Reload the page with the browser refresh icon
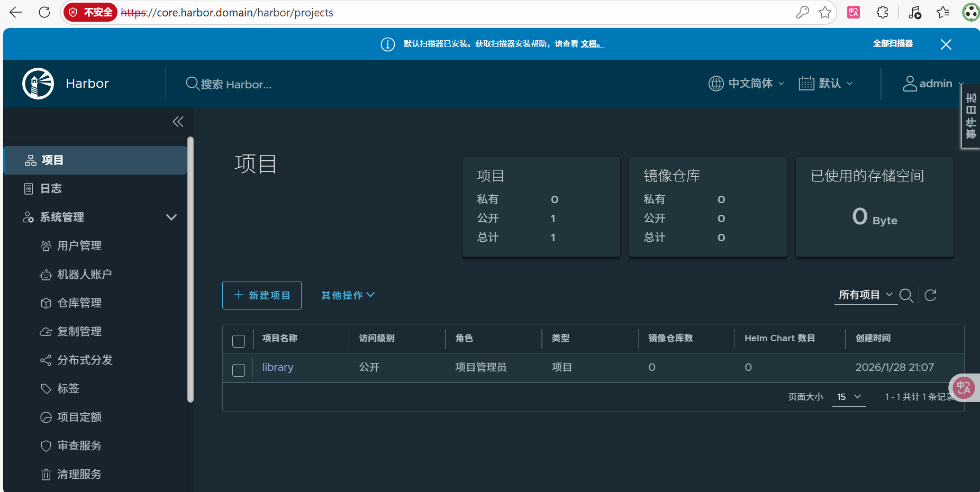 coord(44,12)
